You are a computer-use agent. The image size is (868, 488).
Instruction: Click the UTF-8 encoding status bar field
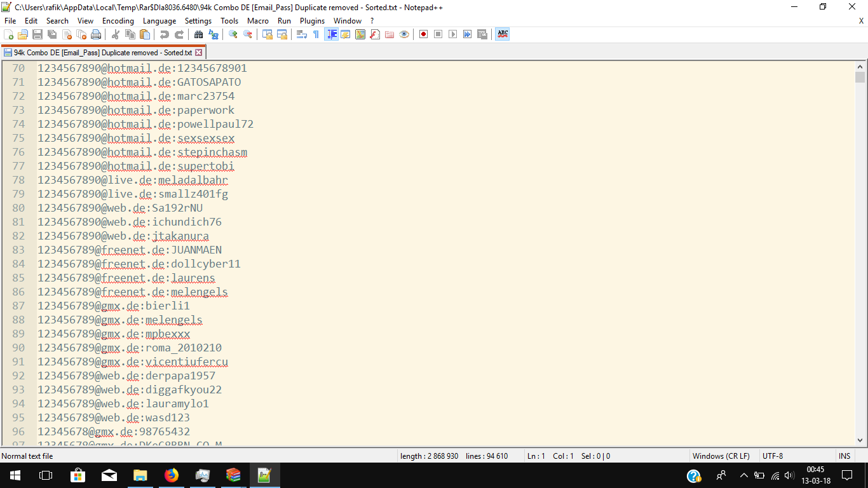coord(773,456)
